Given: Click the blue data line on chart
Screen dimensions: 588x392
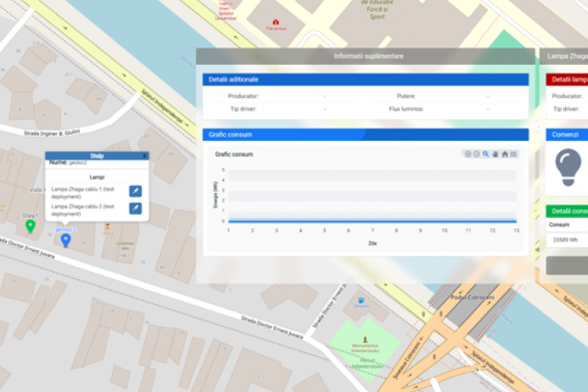Looking at the screenshot, I should [372, 221].
